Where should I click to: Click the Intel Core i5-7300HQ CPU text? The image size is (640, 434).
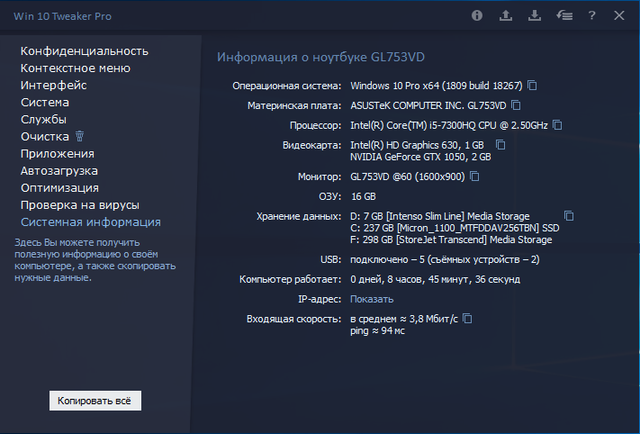(x=449, y=125)
